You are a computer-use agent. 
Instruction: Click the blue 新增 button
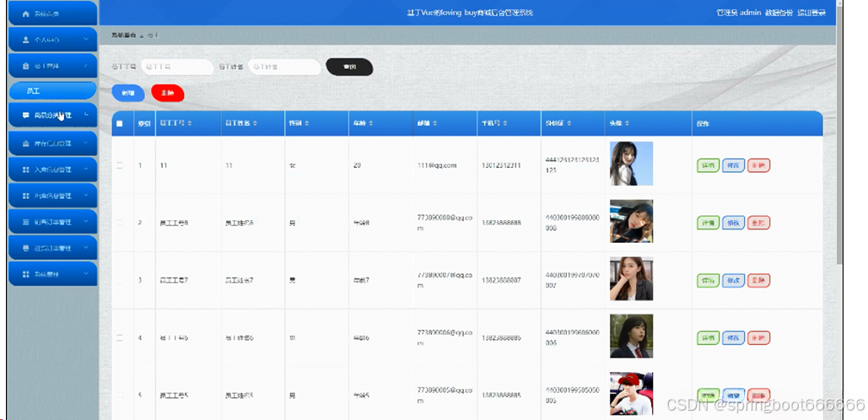click(x=128, y=93)
